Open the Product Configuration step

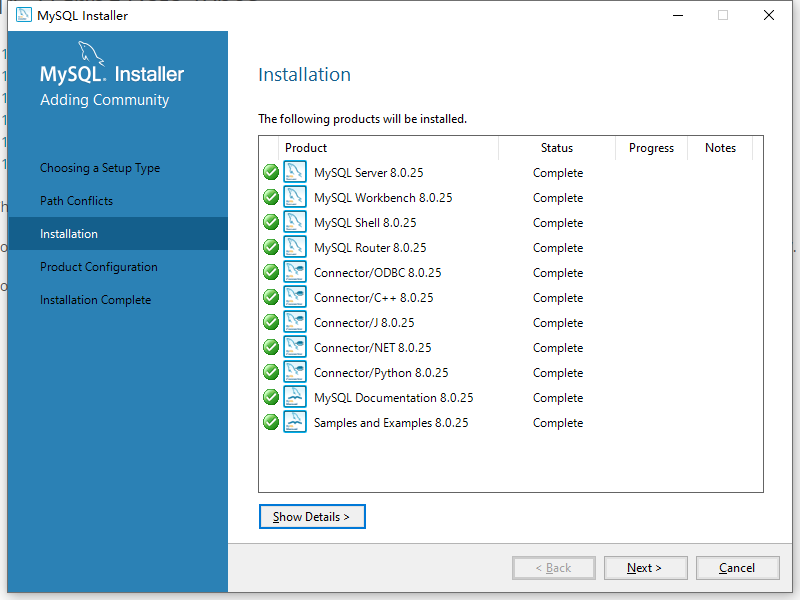99,267
